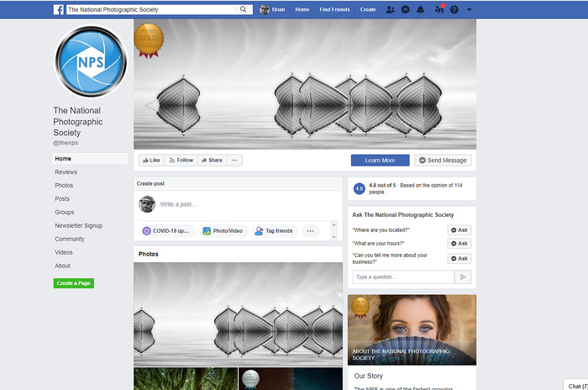Open the Groups section in sidebar
588x390 pixels.
[65, 212]
